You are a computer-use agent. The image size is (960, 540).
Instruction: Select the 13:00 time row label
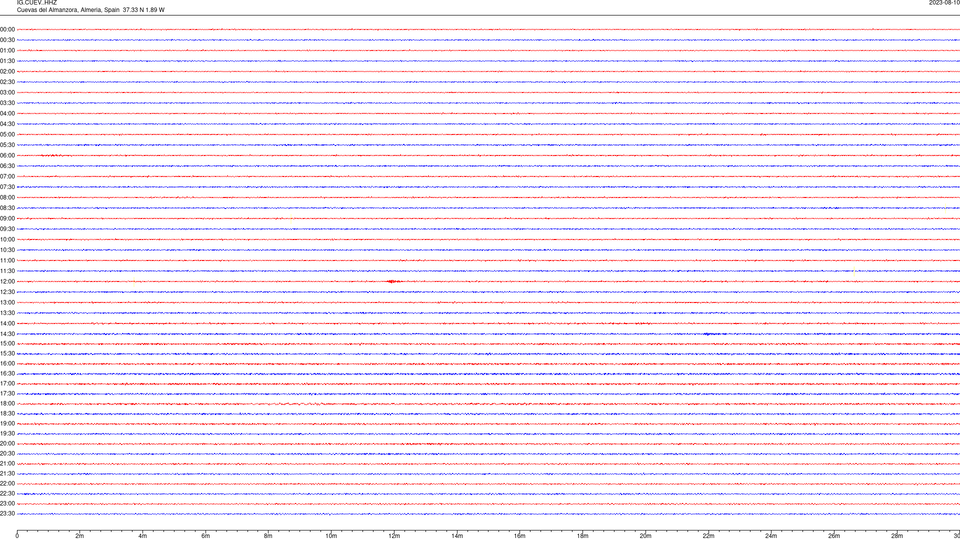7,302
